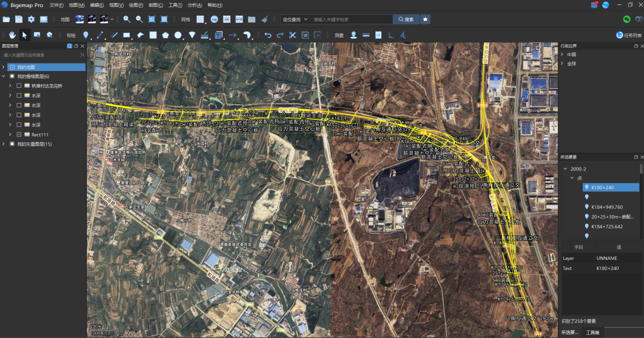Screen dimensions: 644x338
Task: Open the 帮助(H) menu
Action: [215, 5]
